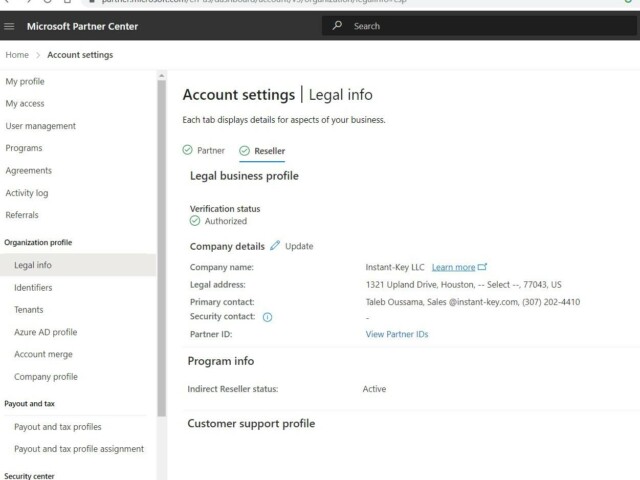Click the external link icon beside Learn more
This screenshot has width=640, height=480.
[483, 267]
